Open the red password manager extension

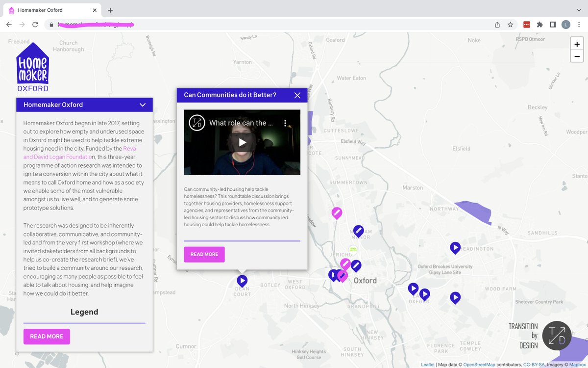point(527,25)
